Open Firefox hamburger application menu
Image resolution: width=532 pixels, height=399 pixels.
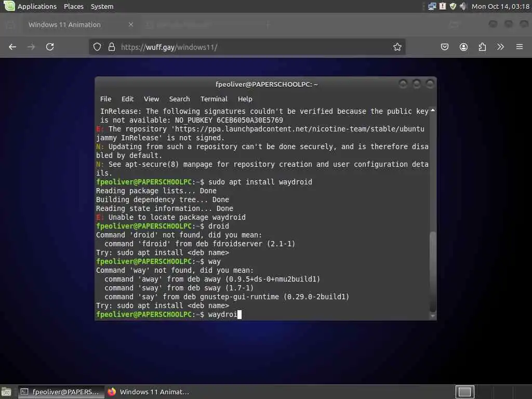(x=520, y=47)
